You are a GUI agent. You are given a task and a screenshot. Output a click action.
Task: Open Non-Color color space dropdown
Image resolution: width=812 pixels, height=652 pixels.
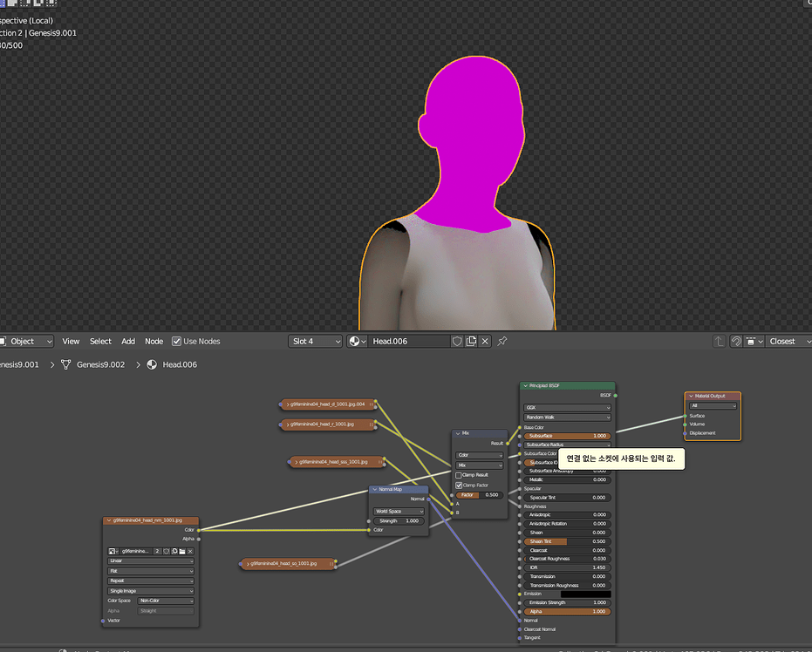(166, 601)
